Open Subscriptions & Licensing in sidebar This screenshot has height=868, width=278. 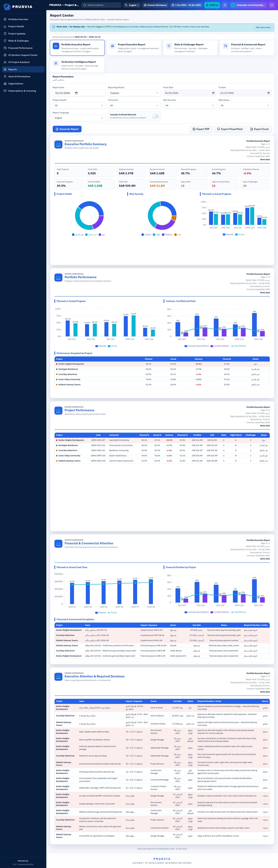click(x=23, y=91)
